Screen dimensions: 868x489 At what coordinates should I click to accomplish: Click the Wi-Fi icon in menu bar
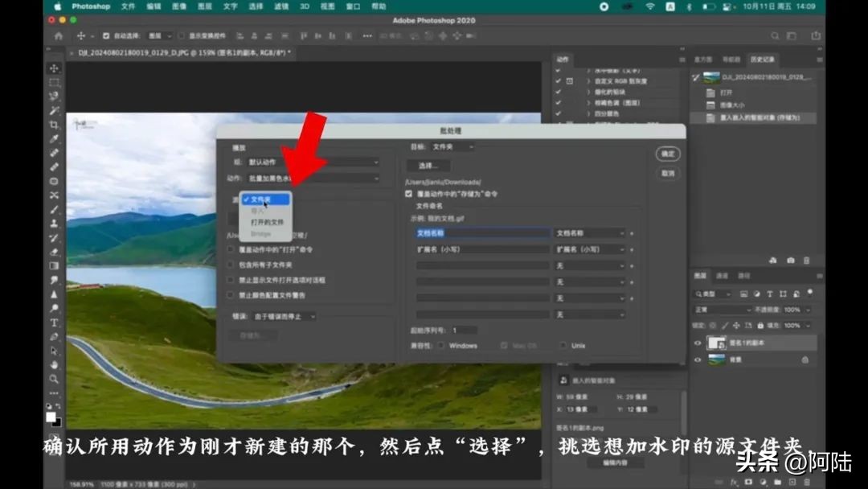click(650, 6)
